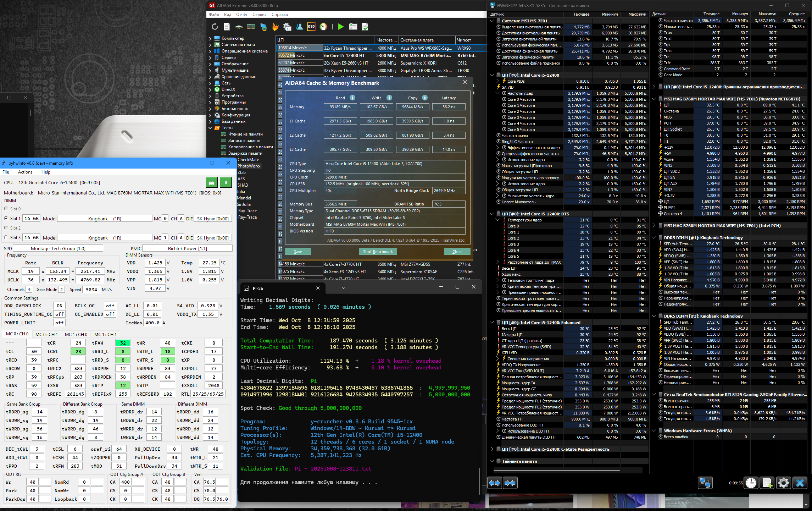Screen dimensions: 812x511
Task: Open the AIDA64 OSD panel icon
Action: tap(311, 27)
